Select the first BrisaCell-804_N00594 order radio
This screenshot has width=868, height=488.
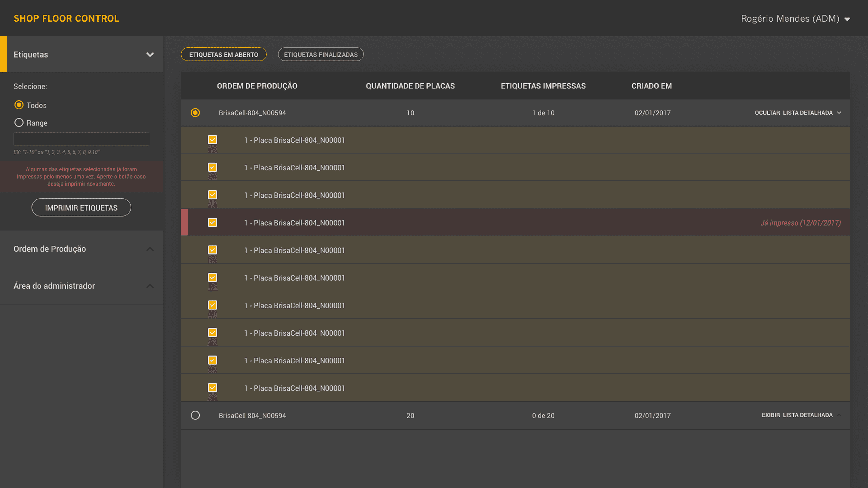(x=195, y=113)
